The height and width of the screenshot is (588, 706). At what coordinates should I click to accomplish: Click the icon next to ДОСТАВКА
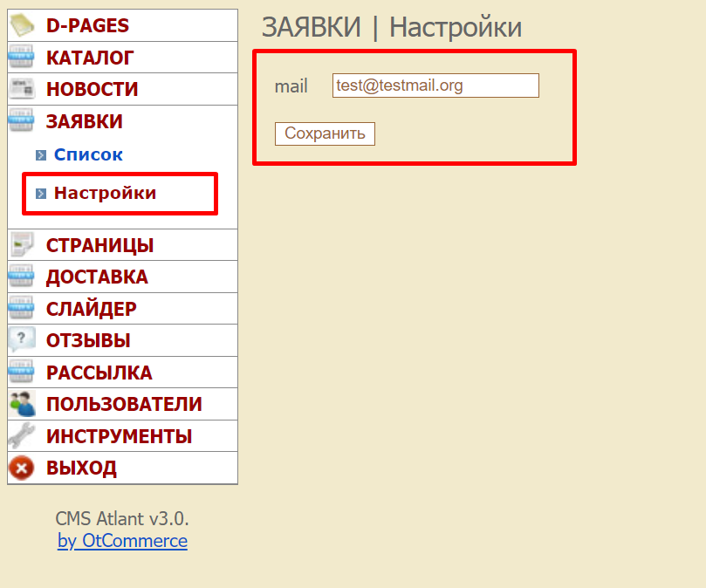click(21, 276)
